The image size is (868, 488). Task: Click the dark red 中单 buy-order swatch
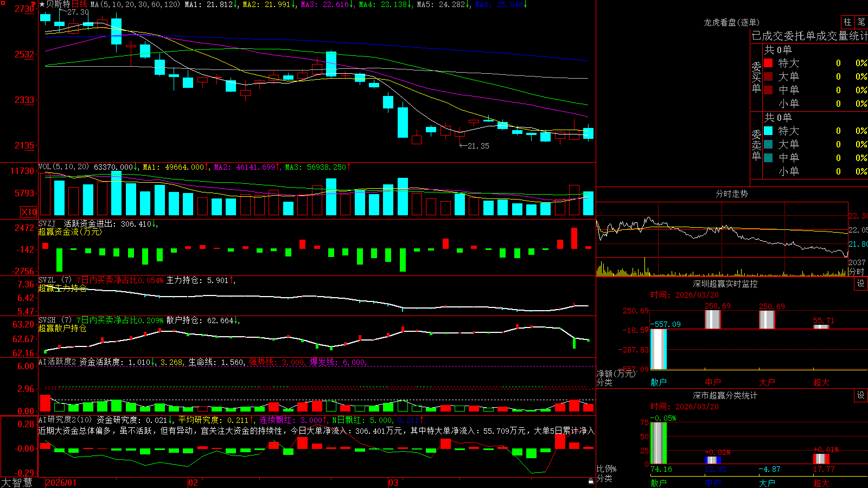pyautogui.click(x=768, y=90)
